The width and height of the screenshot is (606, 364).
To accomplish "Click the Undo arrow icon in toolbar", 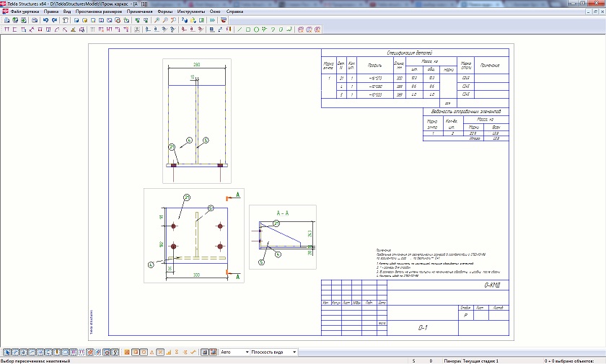I will tap(45, 20).
